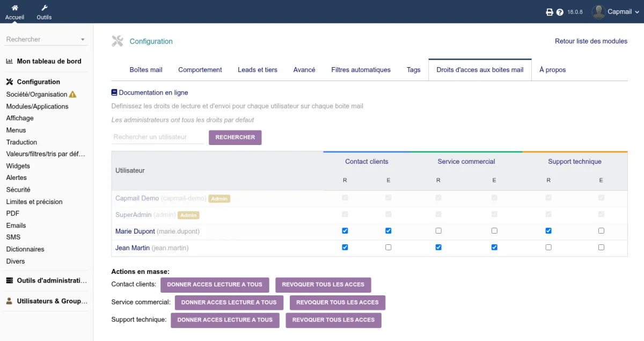
Task: Open the À propos tab
Action: pyautogui.click(x=553, y=70)
